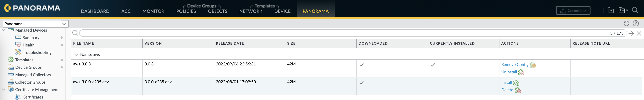Click the Remove Config plugin icon

tap(533, 65)
